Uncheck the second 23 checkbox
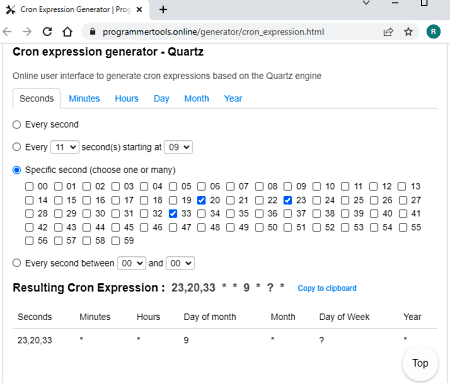 (x=288, y=200)
